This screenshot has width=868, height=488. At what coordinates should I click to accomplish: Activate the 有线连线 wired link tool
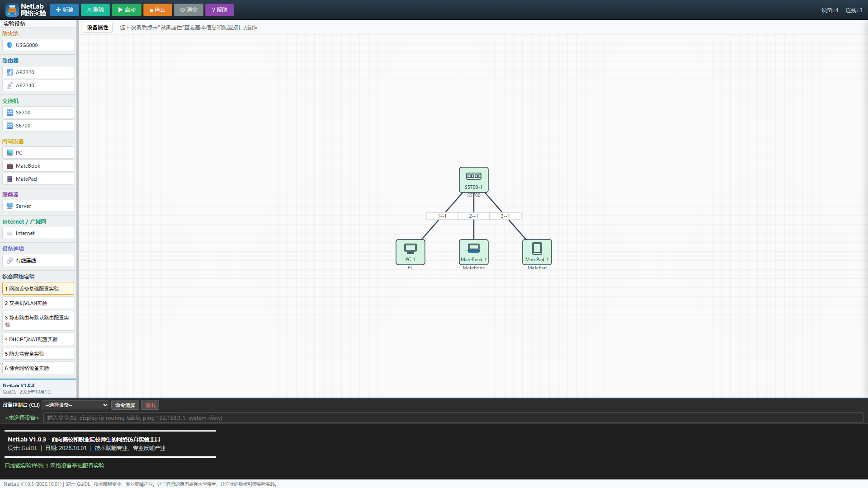pyautogui.click(x=38, y=261)
